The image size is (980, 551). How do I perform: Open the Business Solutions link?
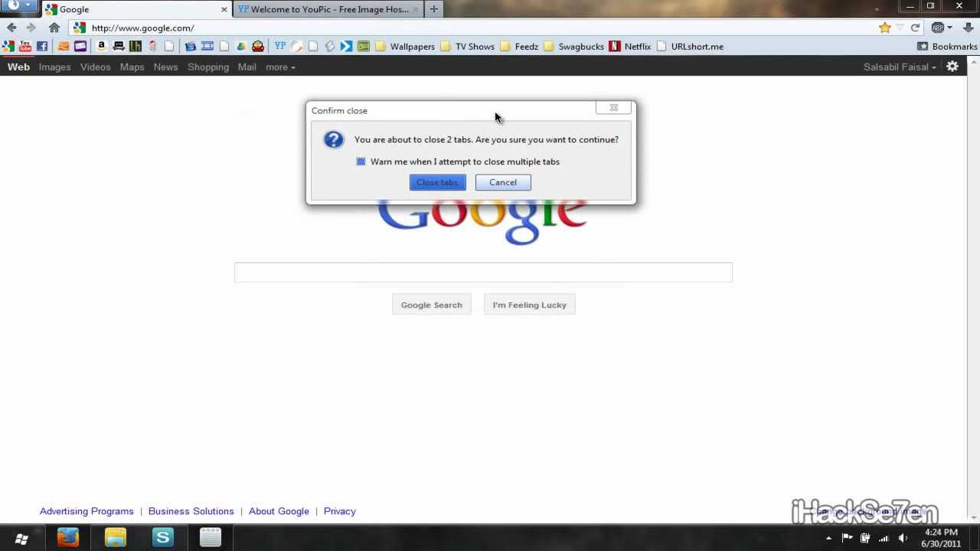[191, 511]
